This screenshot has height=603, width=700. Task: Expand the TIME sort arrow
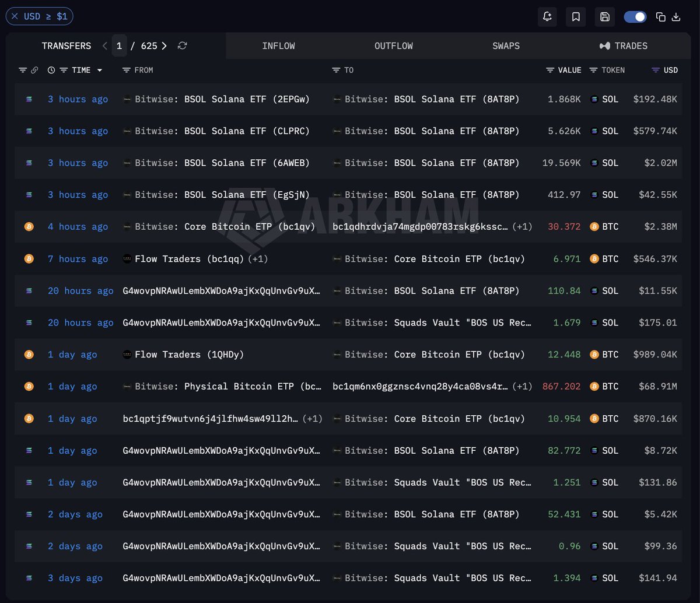100,70
